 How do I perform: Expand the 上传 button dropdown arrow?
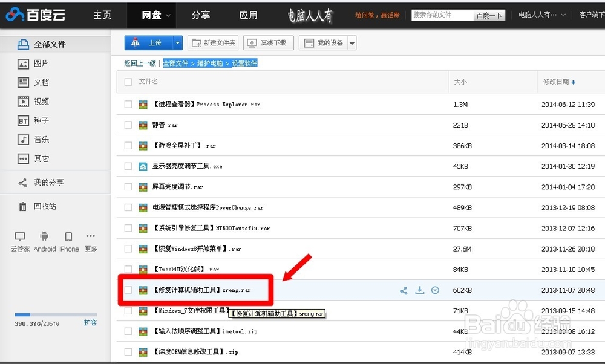click(x=177, y=42)
